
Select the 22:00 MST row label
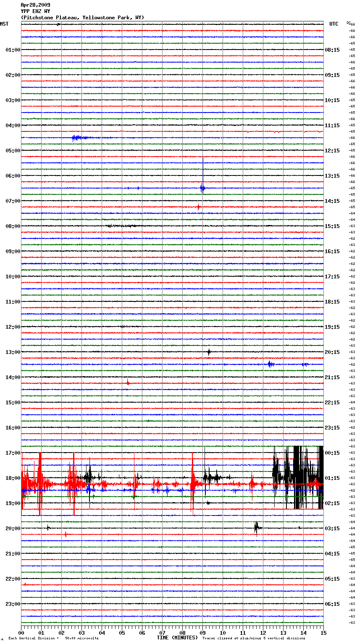coord(13,579)
